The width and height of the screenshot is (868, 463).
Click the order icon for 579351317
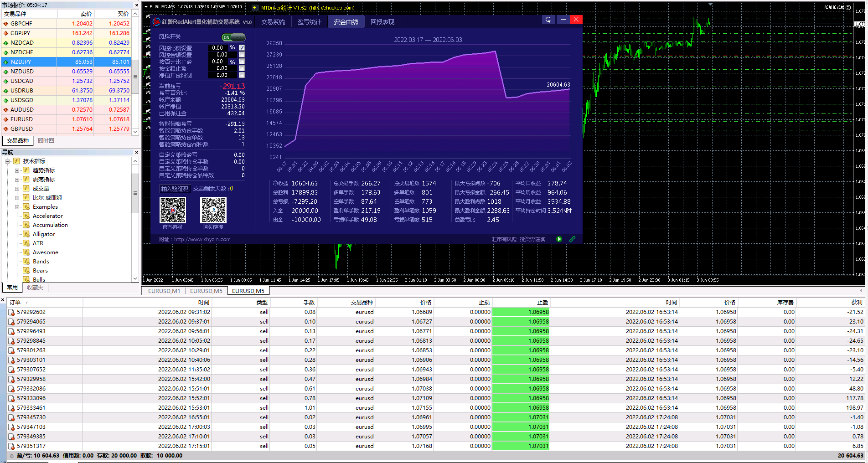11,446
